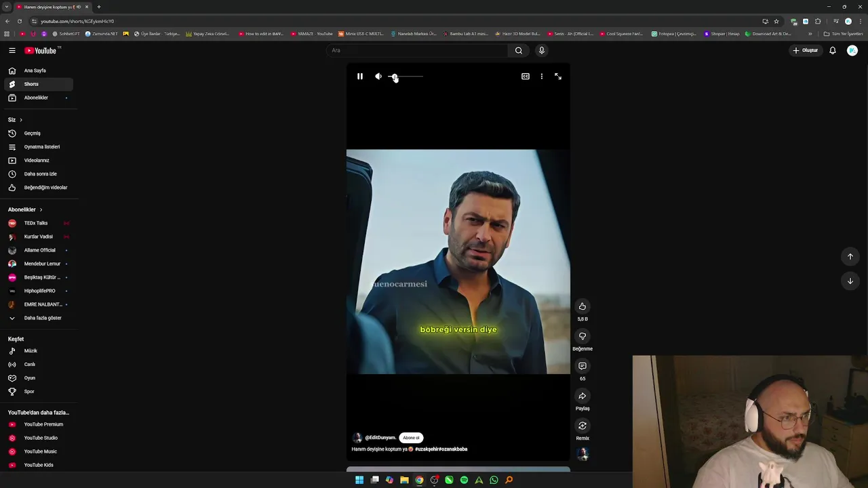Open File Explorer from taskbar

pos(404,480)
